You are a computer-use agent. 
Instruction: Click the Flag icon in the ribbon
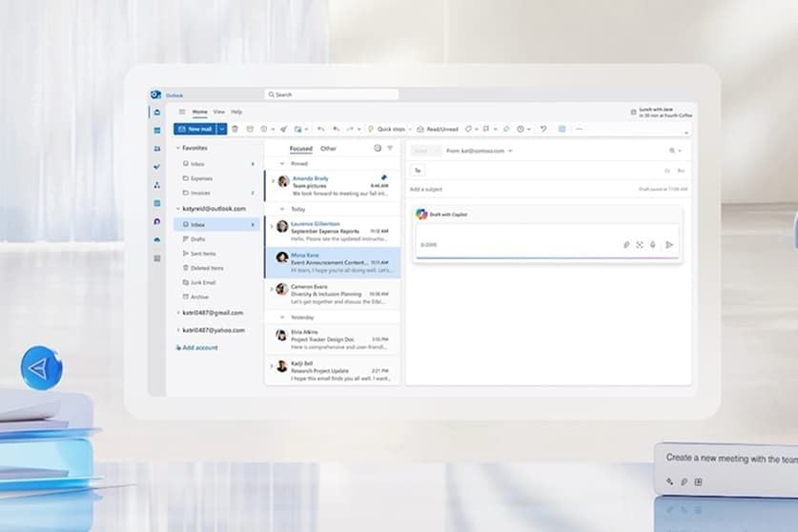click(x=486, y=130)
